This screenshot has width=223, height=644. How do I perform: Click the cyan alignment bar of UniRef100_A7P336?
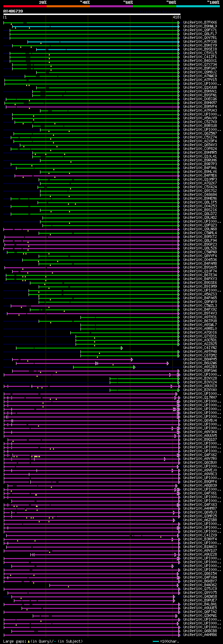103,41
